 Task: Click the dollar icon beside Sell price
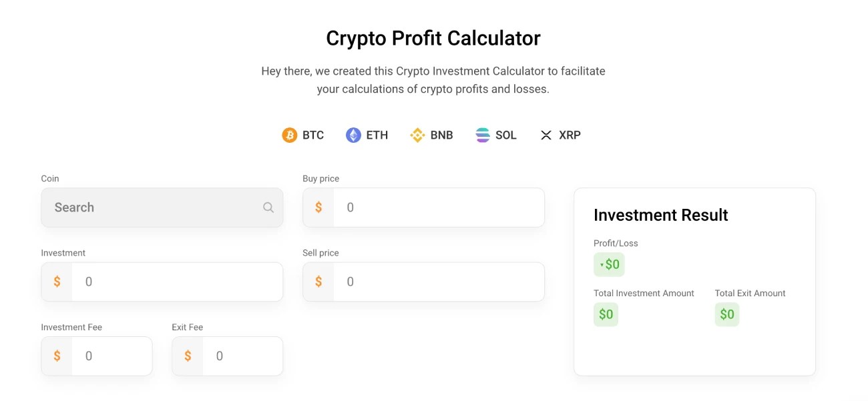click(318, 282)
